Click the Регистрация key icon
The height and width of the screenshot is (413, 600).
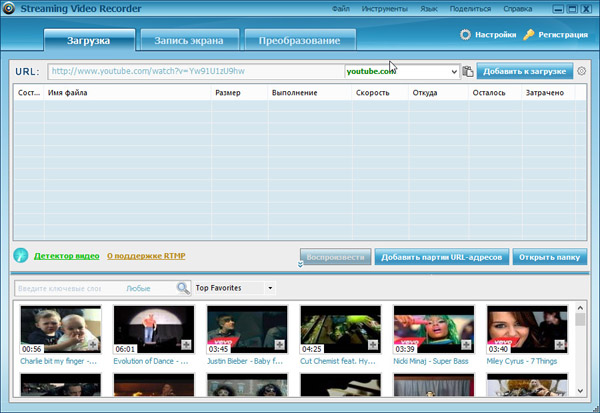click(529, 35)
